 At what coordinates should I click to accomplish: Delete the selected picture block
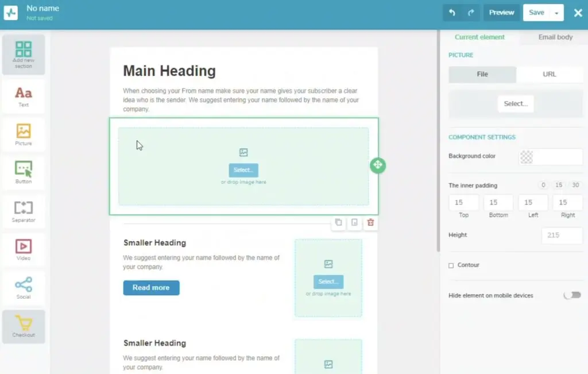tap(370, 223)
